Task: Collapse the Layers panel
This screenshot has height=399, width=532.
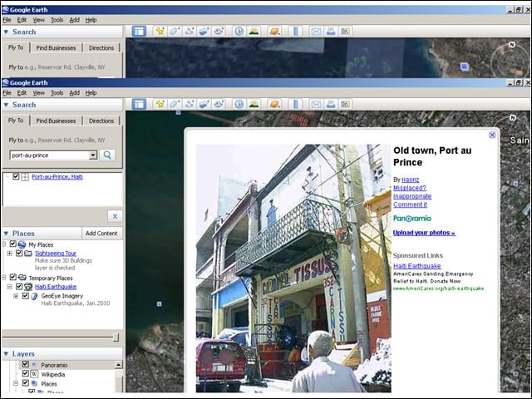Action: pos(6,354)
